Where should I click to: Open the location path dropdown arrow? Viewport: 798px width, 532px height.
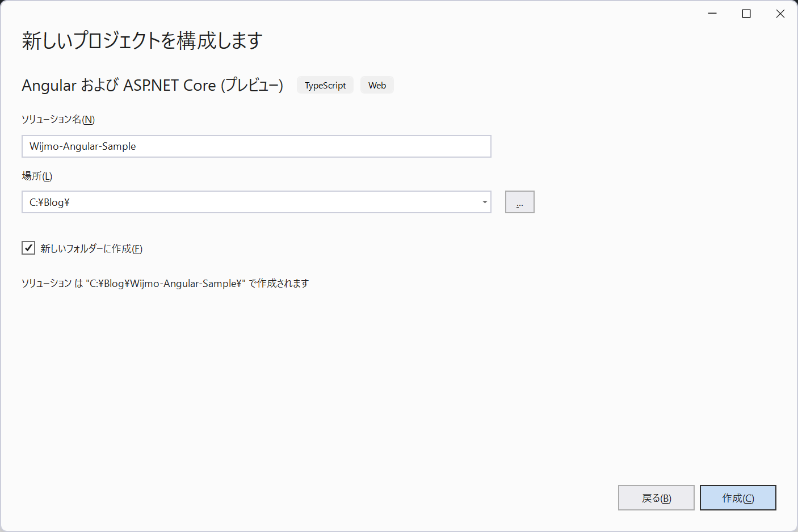click(x=485, y=202)
